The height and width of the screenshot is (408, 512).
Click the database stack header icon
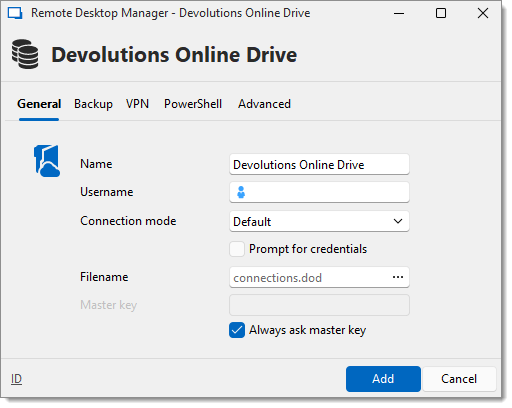click(25, 54)
